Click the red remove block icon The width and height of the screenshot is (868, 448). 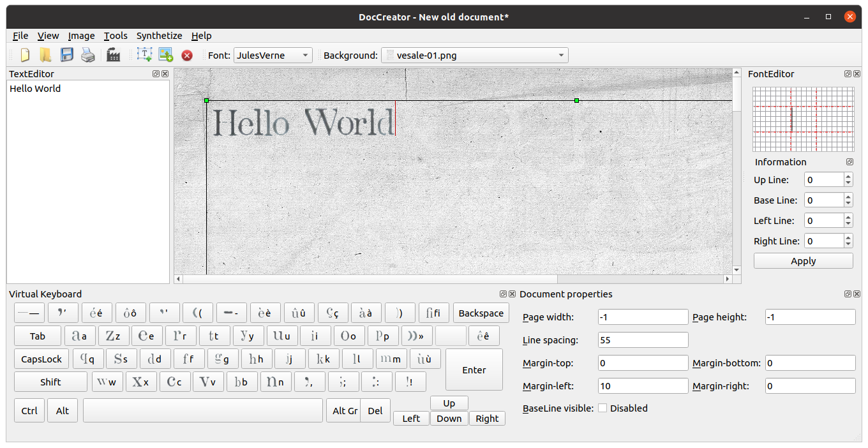click(x=187, y=56)
